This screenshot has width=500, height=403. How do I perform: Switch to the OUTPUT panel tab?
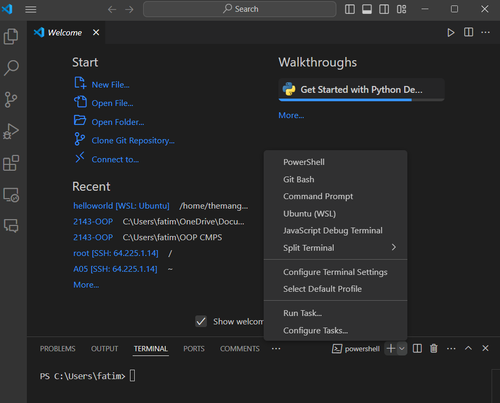coord(104,349)
